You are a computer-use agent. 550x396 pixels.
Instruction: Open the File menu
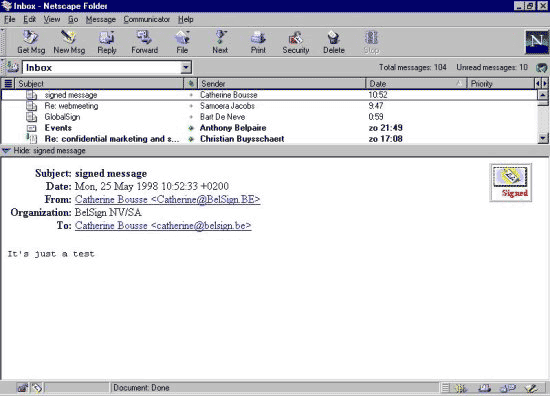[9, 19]
